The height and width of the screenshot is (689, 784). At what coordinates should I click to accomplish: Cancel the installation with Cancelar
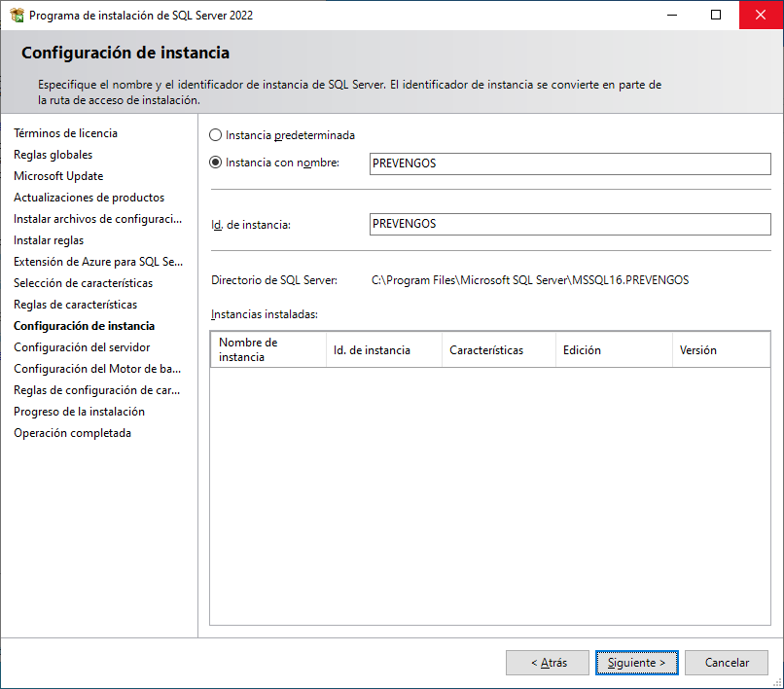coord(727,663)
